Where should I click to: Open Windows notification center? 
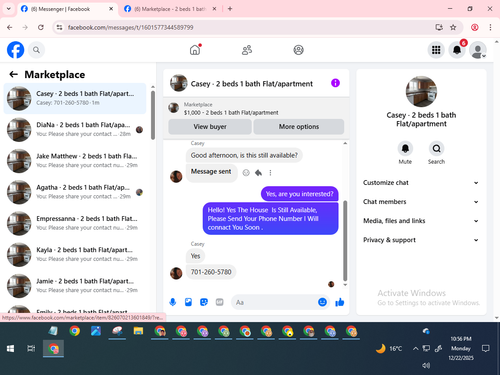point(486,349)
